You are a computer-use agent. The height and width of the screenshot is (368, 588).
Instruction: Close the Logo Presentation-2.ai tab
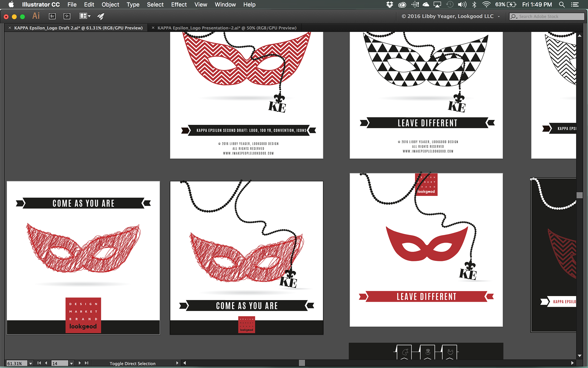153,28
